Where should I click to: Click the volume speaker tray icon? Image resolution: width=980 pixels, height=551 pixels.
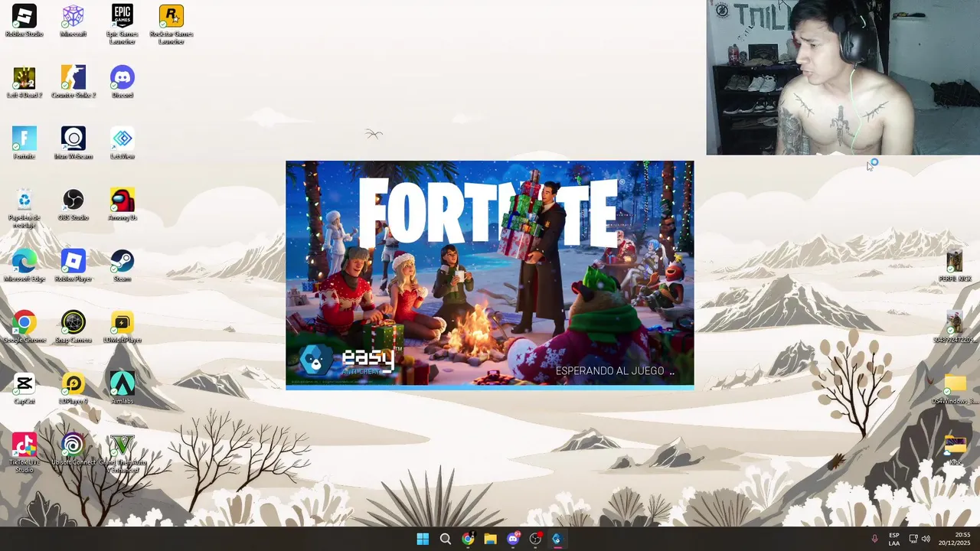926,539
